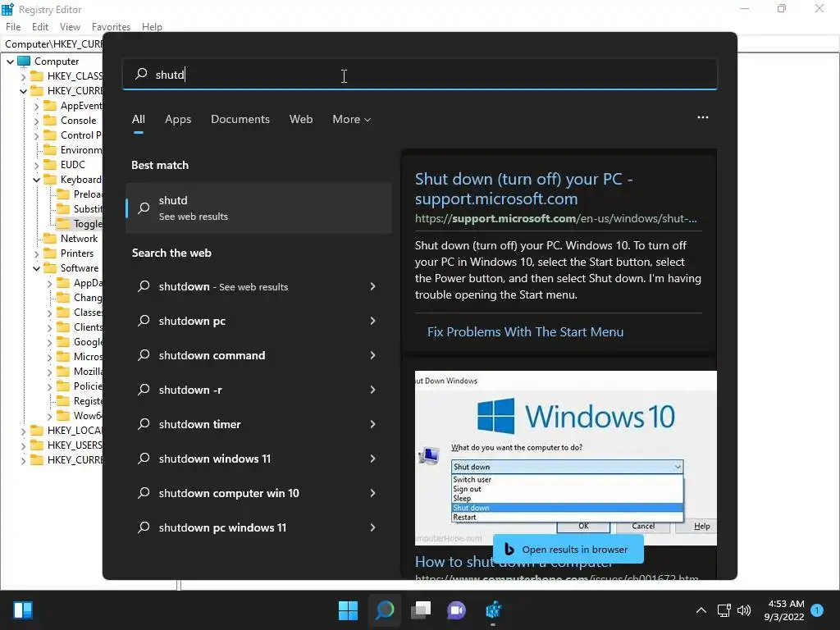Collapse the Computer root node

[10, 61]
